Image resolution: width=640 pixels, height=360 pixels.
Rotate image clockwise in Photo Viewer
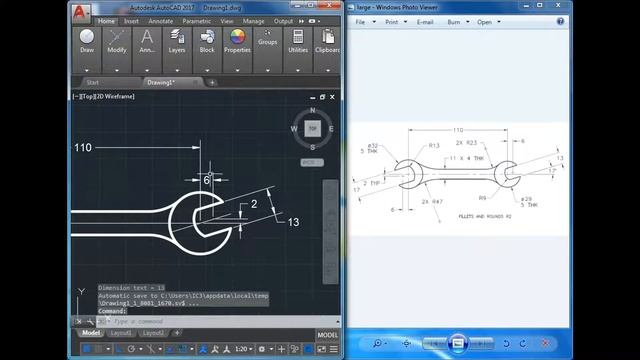point(523,343)
